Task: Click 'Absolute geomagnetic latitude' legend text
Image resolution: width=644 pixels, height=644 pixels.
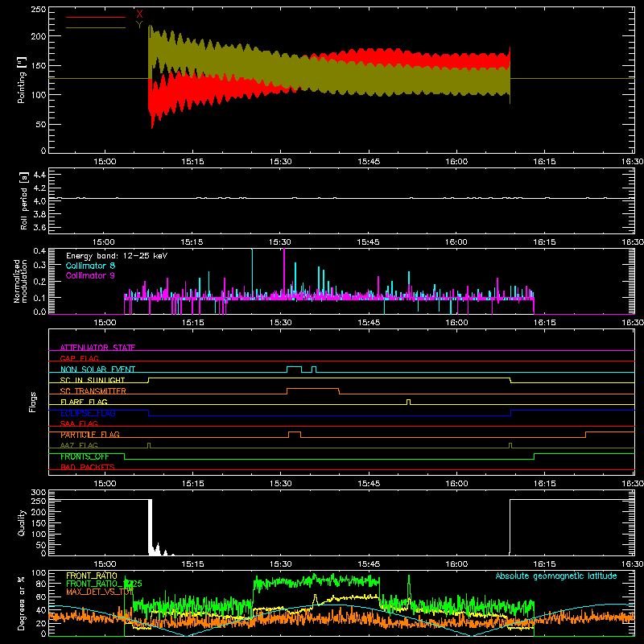Action: point(556,576)
